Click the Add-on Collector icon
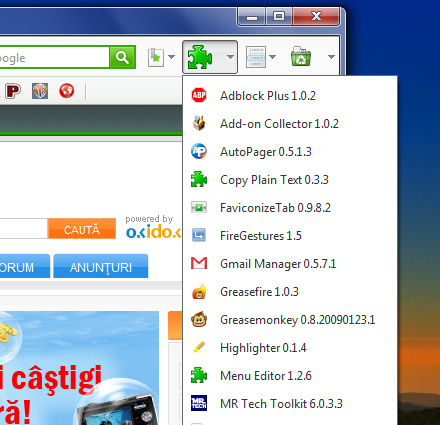Viewport: 440px width, 425px height. click(199, 123)
